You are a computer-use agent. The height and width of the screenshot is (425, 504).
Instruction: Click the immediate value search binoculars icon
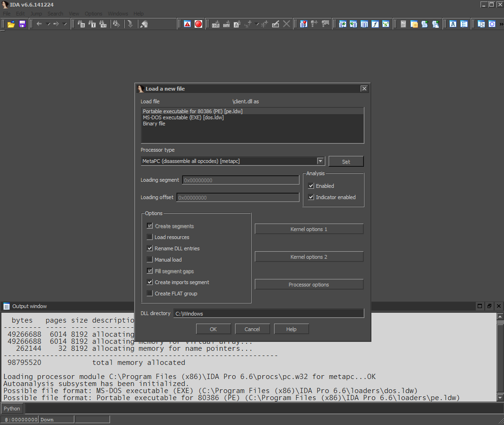(x=81, y=24)
